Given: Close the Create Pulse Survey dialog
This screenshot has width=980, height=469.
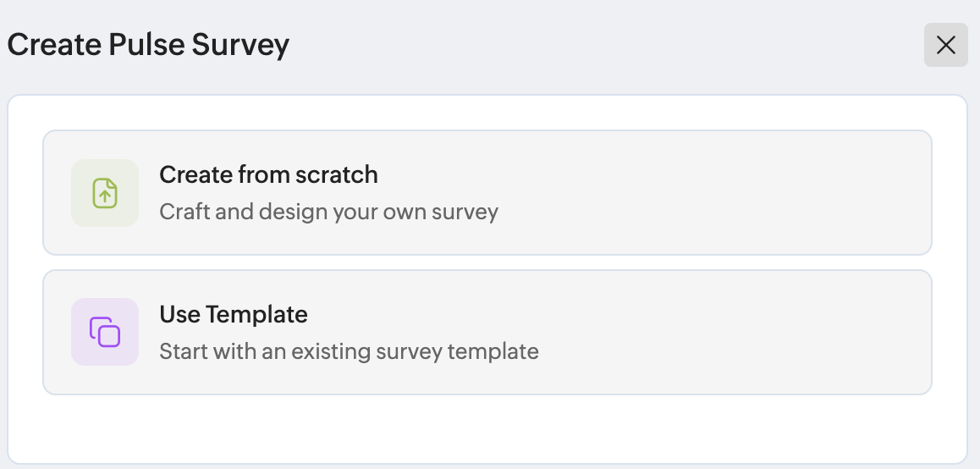Looking at the screenshot, I should pos(945,45).
